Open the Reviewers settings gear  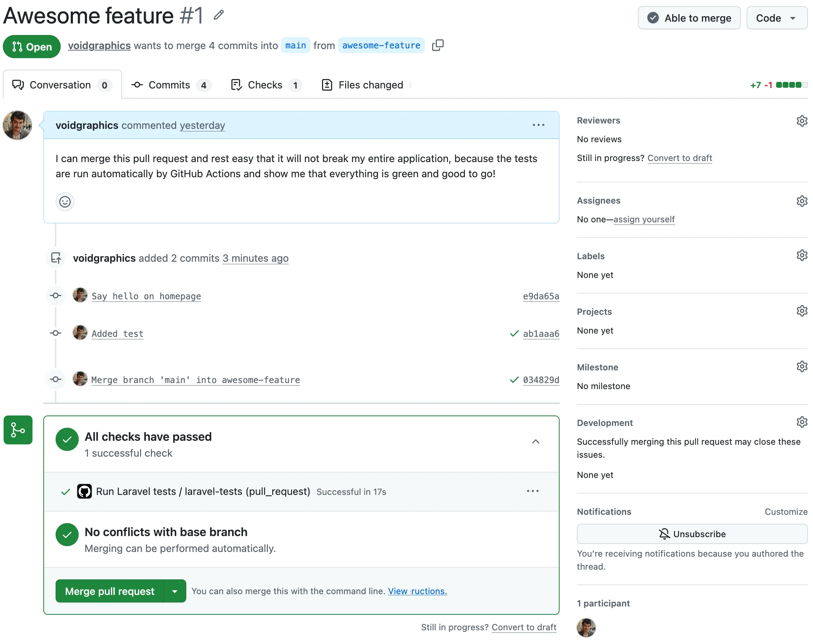[x=802, y=121]
